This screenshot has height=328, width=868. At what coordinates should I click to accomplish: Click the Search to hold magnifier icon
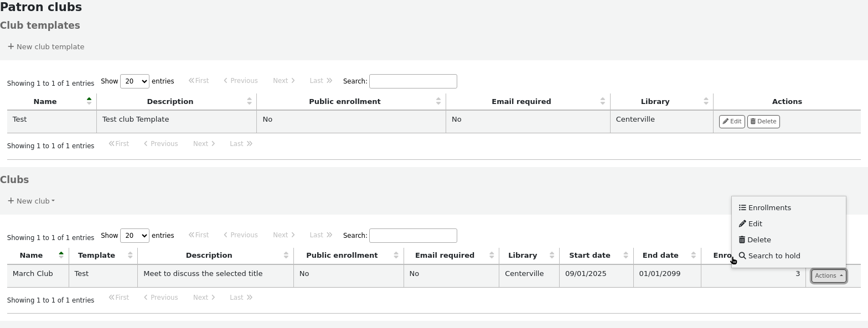tap(742, 256)
